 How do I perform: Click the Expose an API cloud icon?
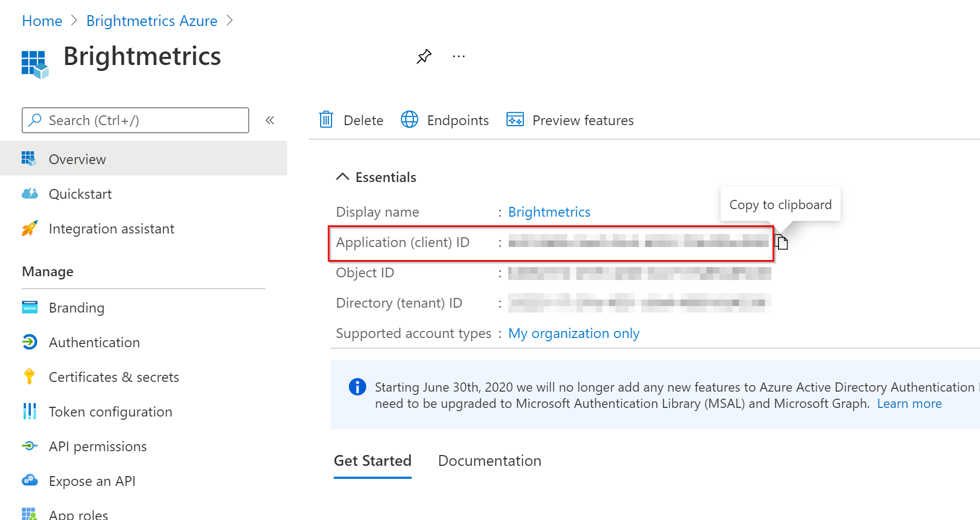(x=30, y=480)
